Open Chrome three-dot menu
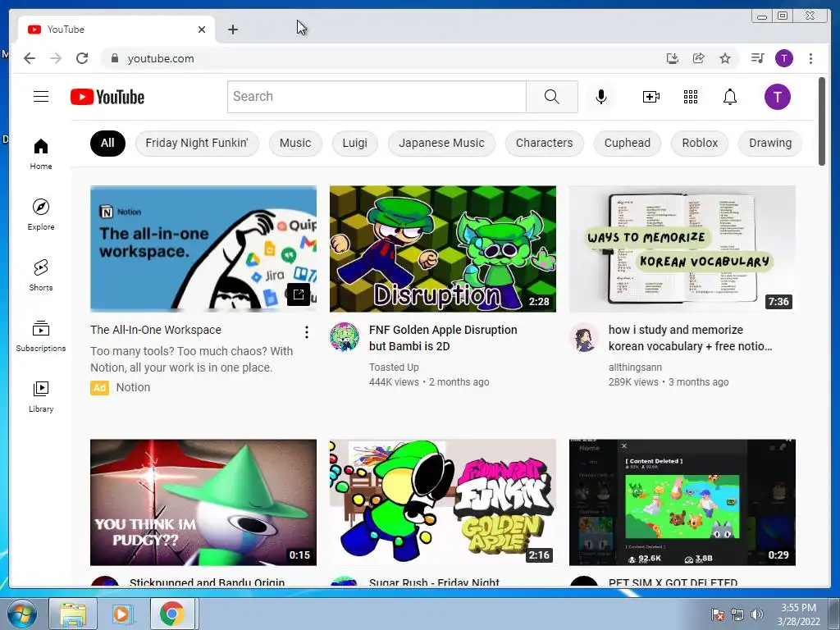The image size is (840, 630). 810,58
